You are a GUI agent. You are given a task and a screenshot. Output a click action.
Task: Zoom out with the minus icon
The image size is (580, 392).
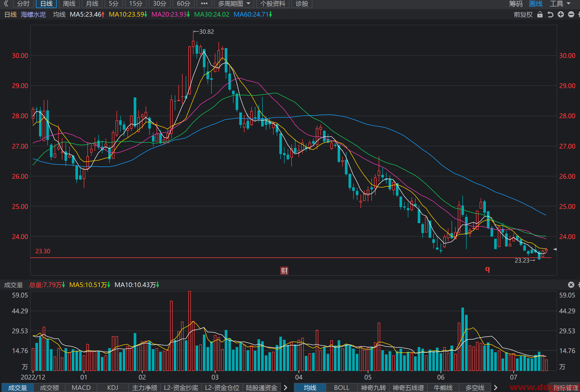[571, 15]
